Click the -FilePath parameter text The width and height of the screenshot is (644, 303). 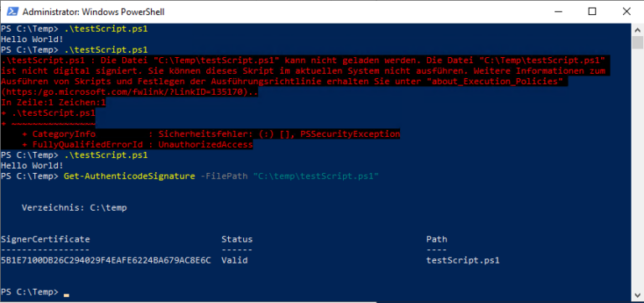[224, 176]
